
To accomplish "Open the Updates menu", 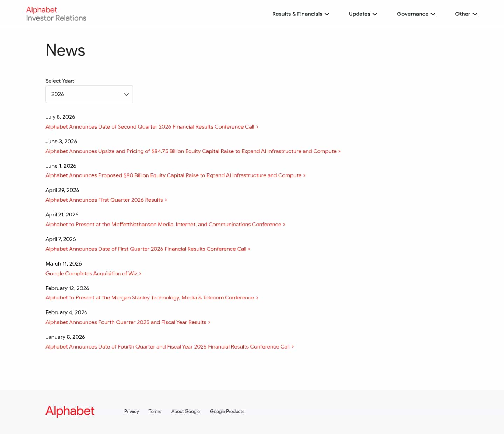I will [x=363, y=14].
